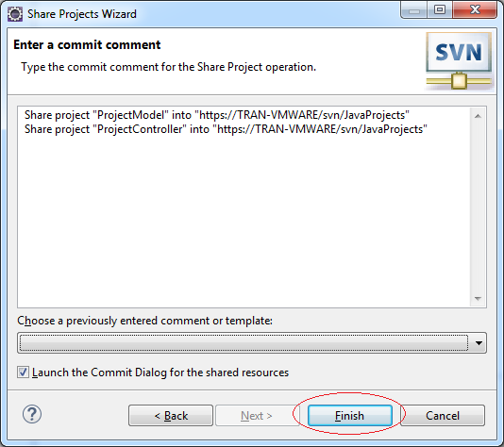This screenshot has height=447, width=504.
Task: Open the previous comment dropdown arrow
Action: 479,343
